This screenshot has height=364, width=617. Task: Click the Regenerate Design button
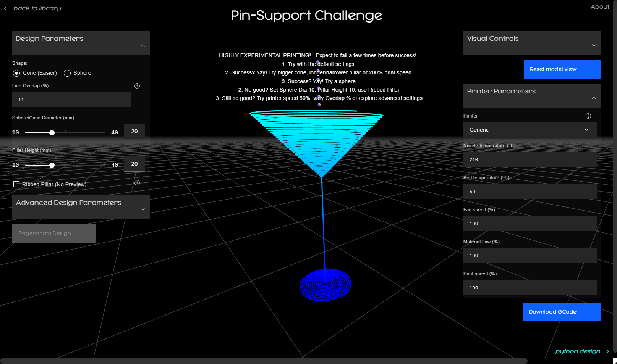54,234
